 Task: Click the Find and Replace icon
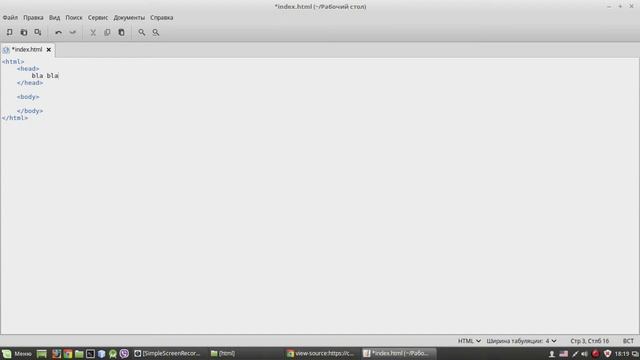pyautogui.click(x=156, y=32)
